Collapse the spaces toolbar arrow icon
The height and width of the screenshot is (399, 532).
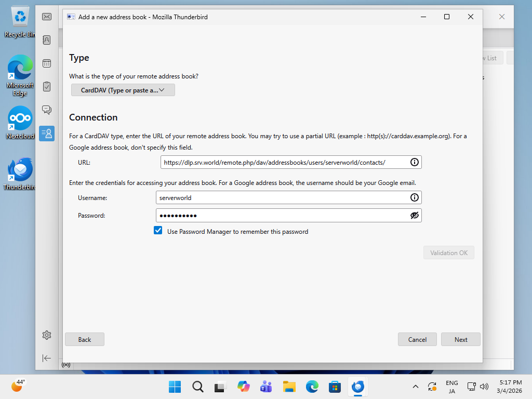[x=47, y=358]
